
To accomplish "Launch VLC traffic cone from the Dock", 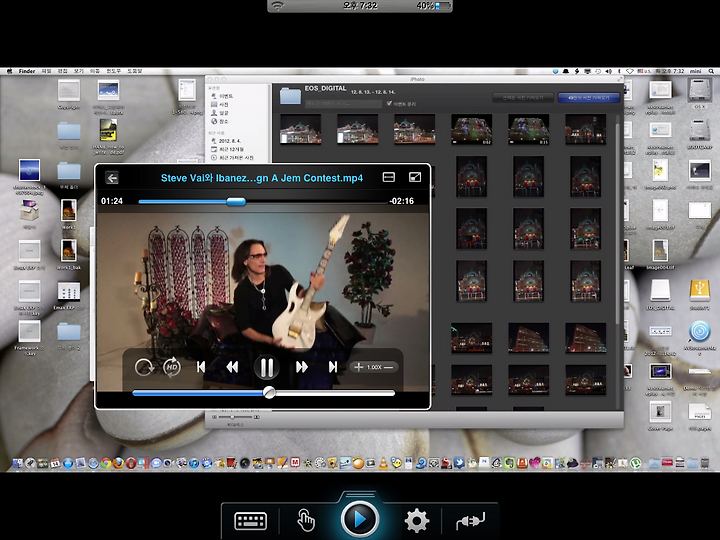I will (382, 463).
